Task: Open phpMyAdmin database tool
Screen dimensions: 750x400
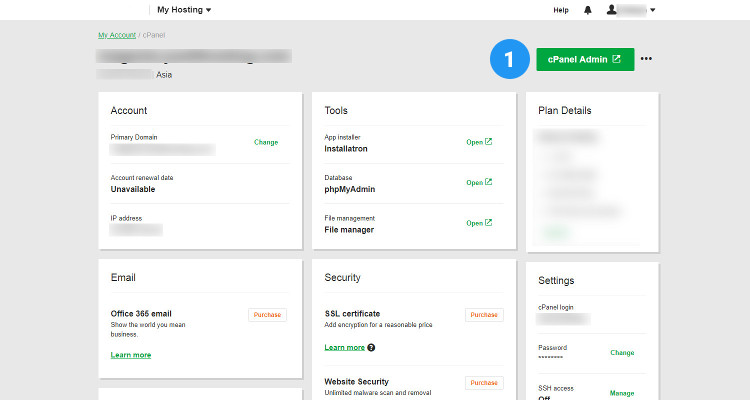Action: click(x=479, y=183)
